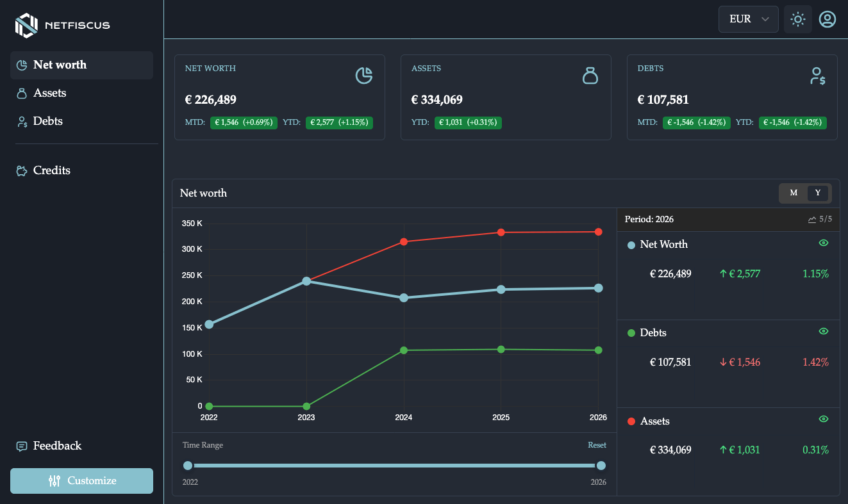The height and width of the screenshot is (504, 848).
Task: Click the Netfiscus logo
Action: (x=62, y=26)
